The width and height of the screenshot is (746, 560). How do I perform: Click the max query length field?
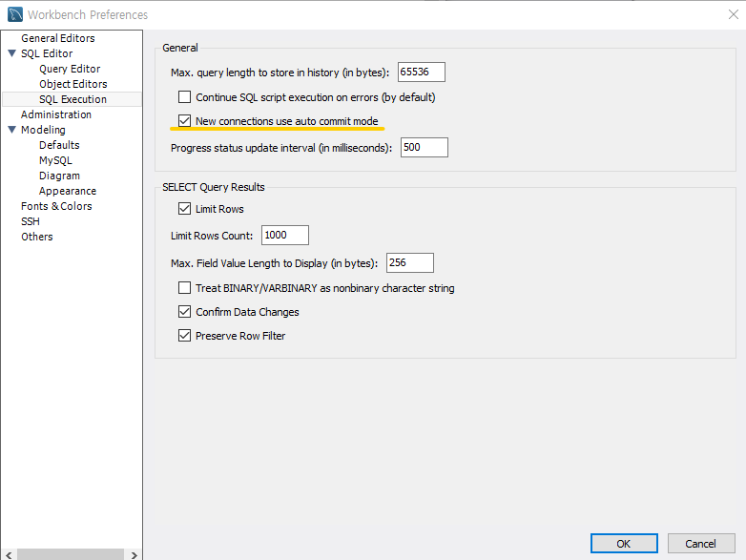[x=422, y=72]
